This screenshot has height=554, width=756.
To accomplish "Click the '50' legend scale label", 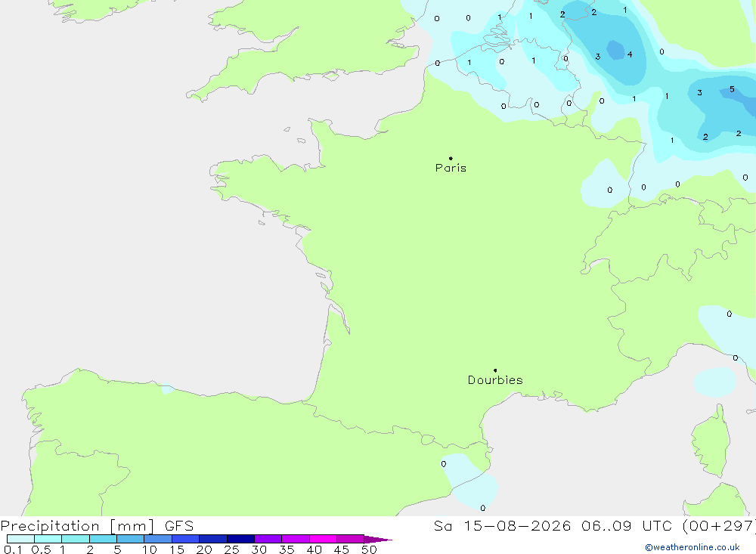I will click(370, 549).
